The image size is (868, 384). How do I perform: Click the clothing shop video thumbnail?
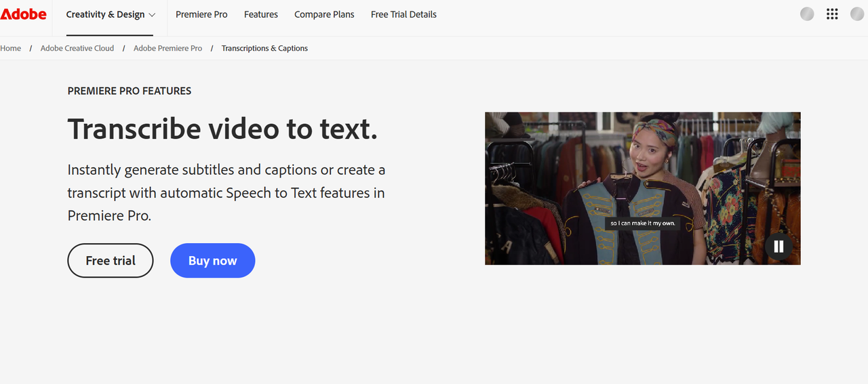(642, 188)
